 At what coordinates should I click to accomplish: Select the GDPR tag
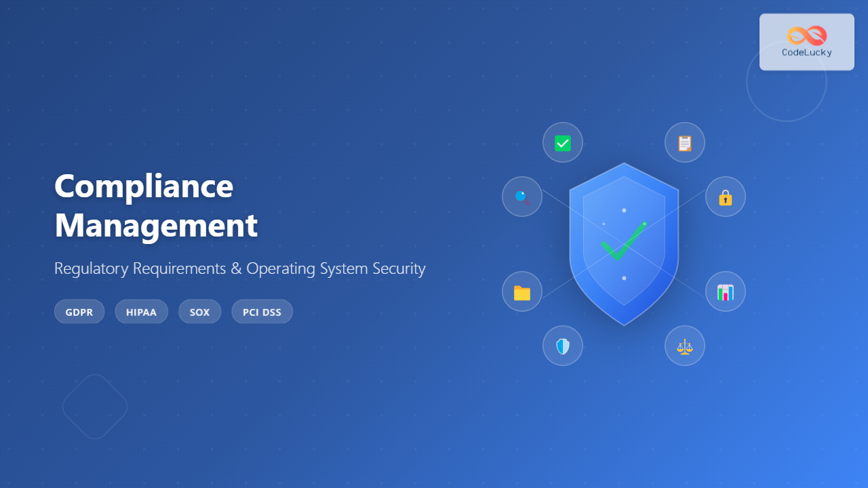point(79,312)
